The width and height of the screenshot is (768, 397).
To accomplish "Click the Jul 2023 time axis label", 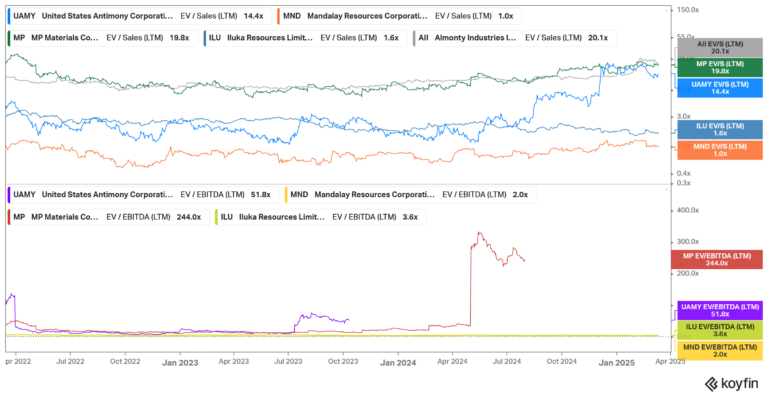I will point(288,362).
